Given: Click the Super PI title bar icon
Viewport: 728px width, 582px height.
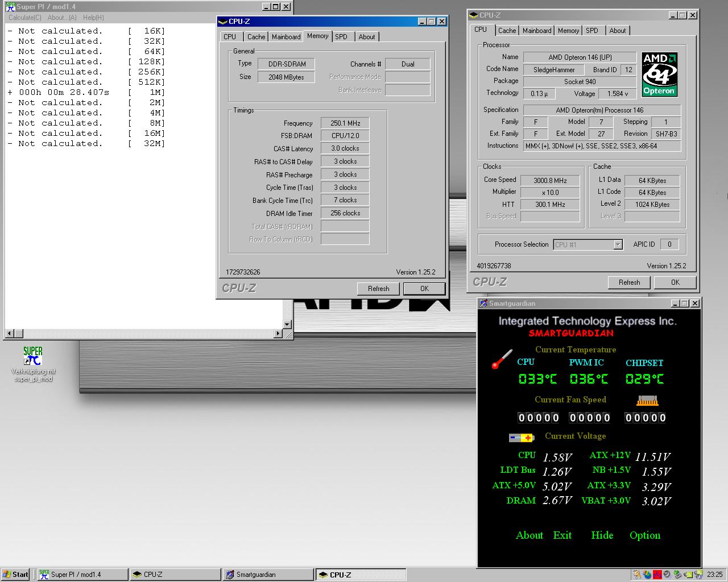Looking at the screenshot, I should 10,7.
